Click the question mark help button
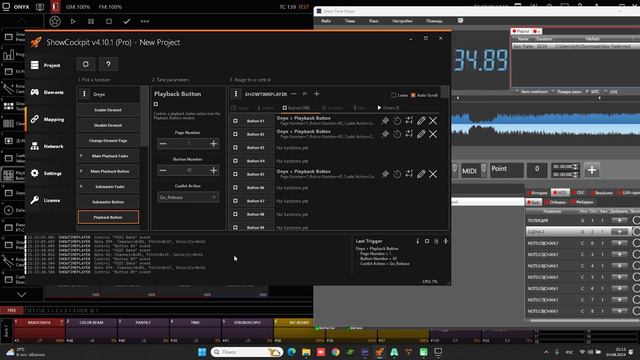Screen dimensions: 640x360 (x=108, y=64)
